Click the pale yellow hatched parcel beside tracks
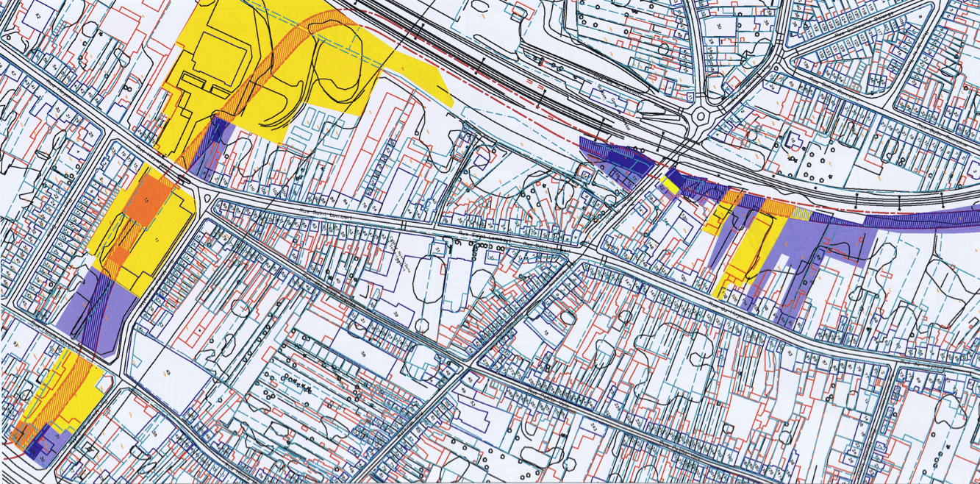 (x=801, y=214)
